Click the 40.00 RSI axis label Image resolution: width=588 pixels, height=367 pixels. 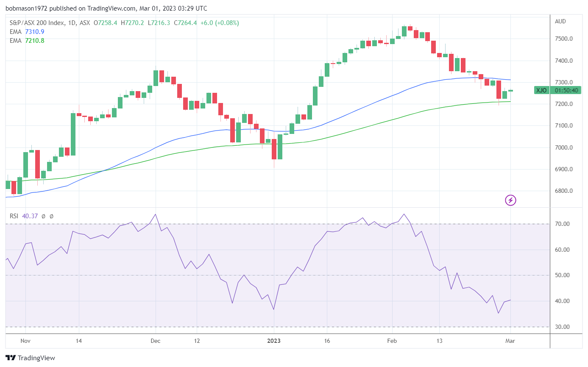pyautogui.click(x=562, y=301)
